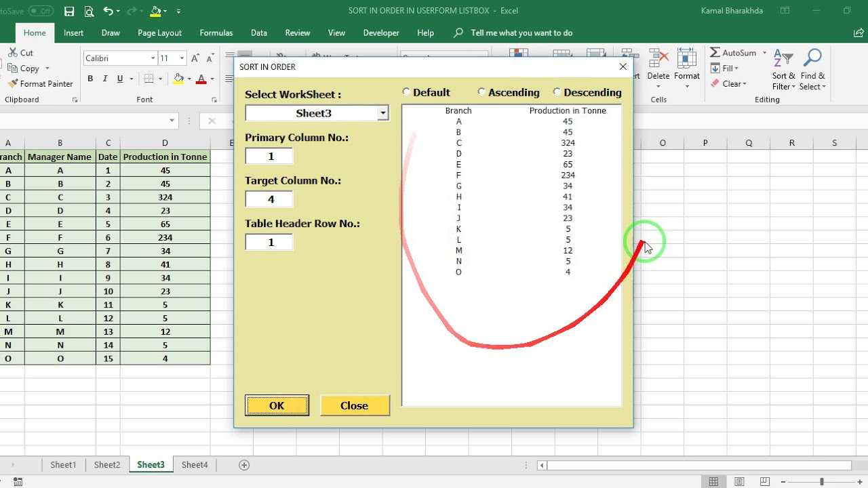Click the Table Header Row No. field
The width and height of the screenshot is (868, 488).
pos(269,242)
